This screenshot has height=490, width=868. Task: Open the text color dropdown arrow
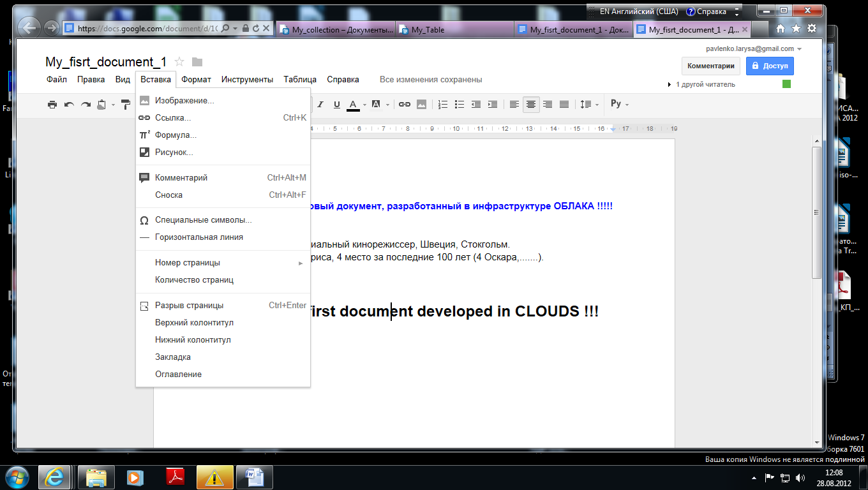click(364, 105)
